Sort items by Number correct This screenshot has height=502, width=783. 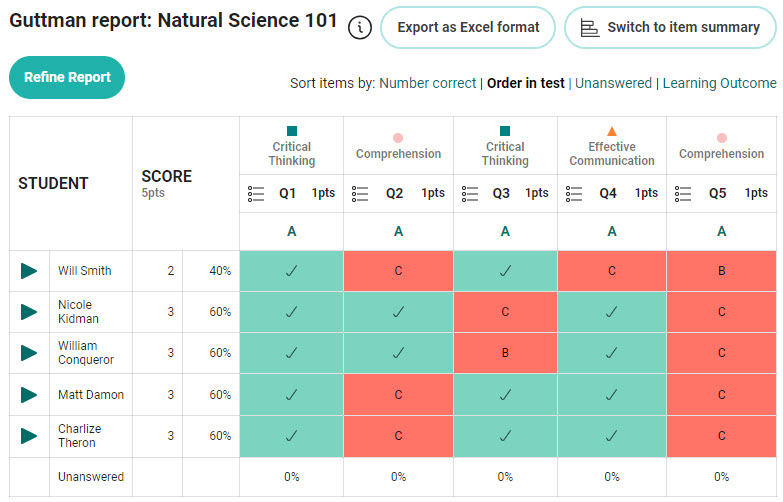(x=427, y=84)
